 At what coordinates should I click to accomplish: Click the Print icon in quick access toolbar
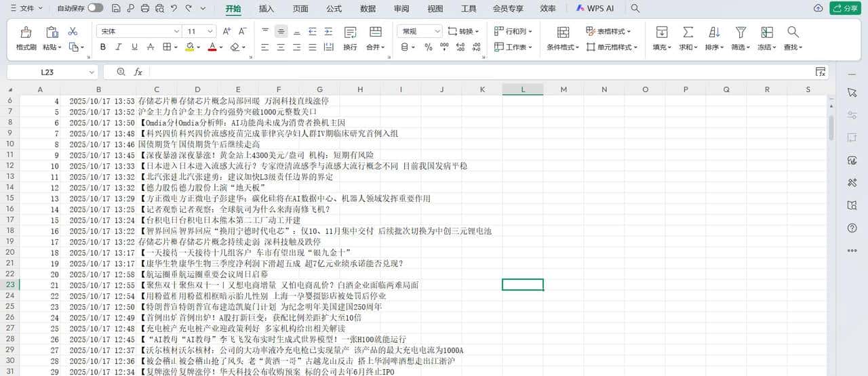(144, 8)
